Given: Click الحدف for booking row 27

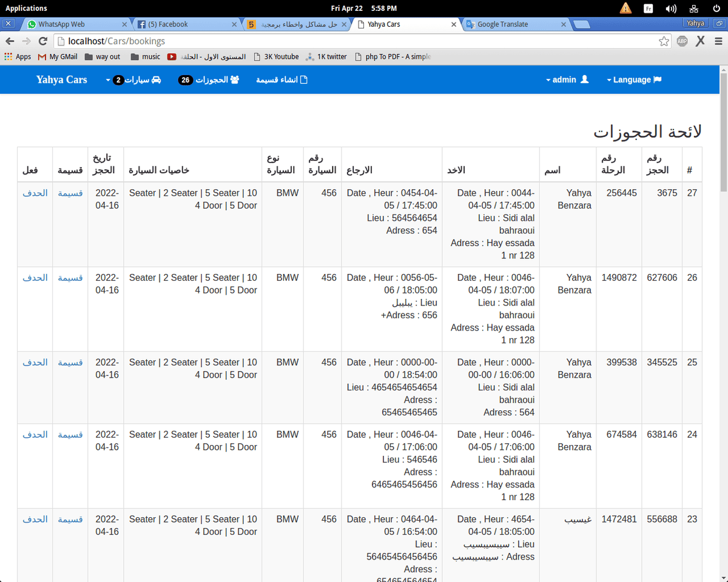Looking at the screenshot, I should pyautogui.click(x=35, y=193).
